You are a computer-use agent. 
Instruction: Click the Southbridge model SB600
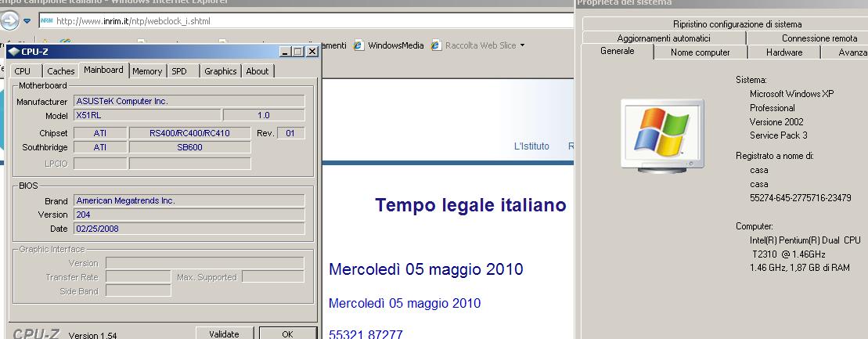[190, 147]
